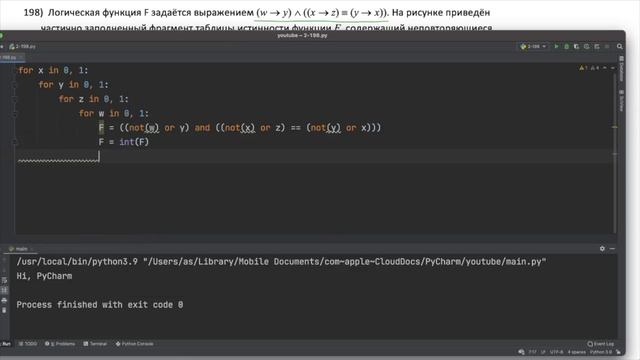Viewport: 640px width, 360px height.
Task: Open Python 3.9 interpreter selector
Action: click(601, 352)
